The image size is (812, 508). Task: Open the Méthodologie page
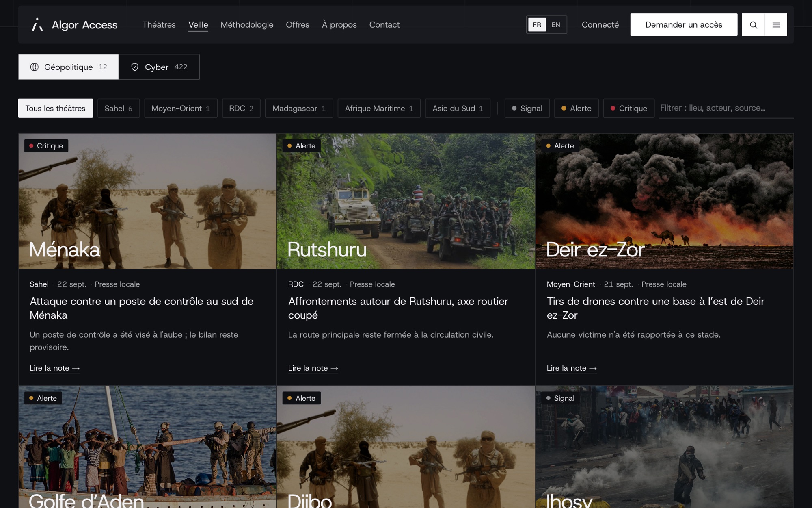(x=247, y=25)
